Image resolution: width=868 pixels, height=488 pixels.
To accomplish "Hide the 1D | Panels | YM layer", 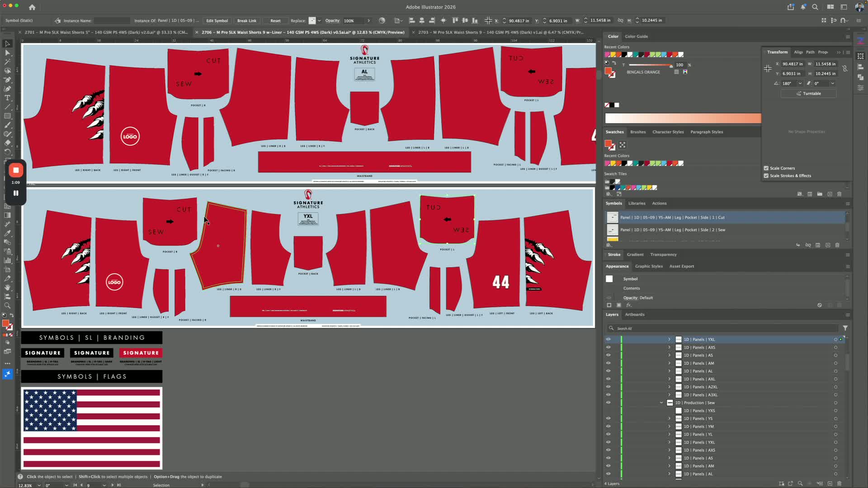I will [609, 427].
